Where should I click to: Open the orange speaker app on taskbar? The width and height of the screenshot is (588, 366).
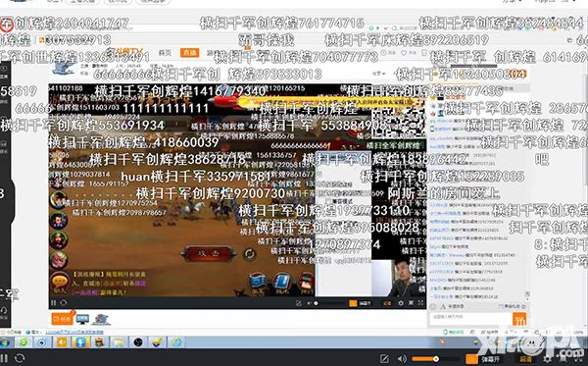pyautogui.click(x=62, y=342)
